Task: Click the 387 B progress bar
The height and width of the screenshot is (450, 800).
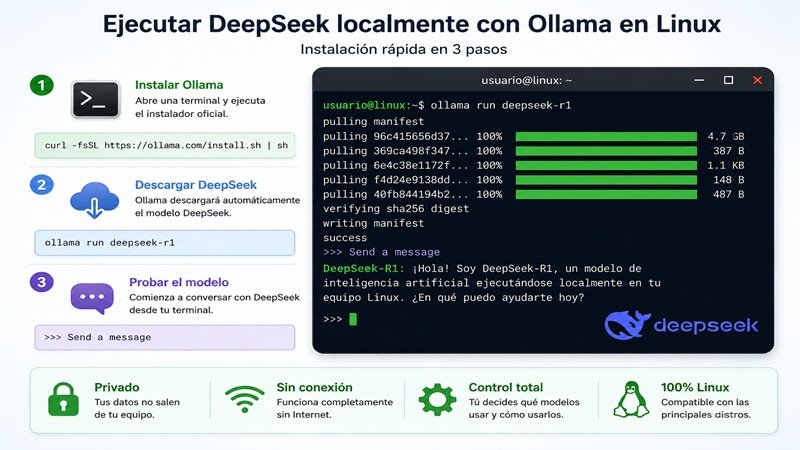Action: tap(606, 151)
